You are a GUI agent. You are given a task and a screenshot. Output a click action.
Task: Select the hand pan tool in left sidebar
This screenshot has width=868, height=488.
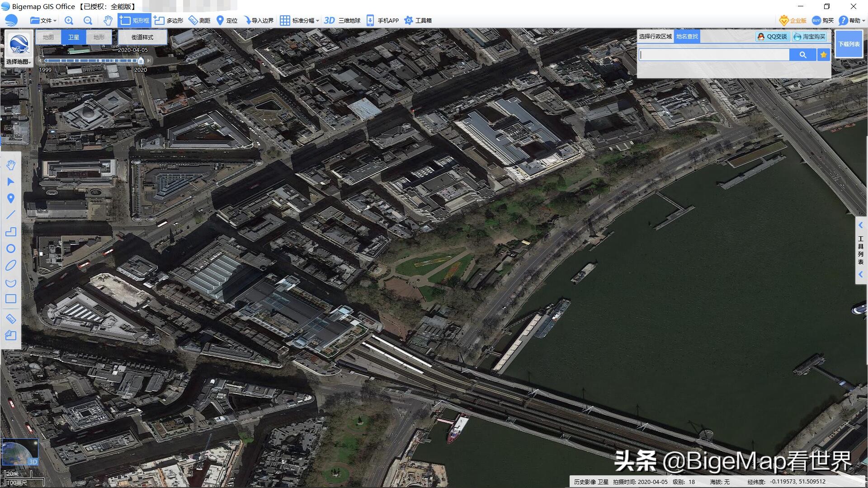(11, 165)
